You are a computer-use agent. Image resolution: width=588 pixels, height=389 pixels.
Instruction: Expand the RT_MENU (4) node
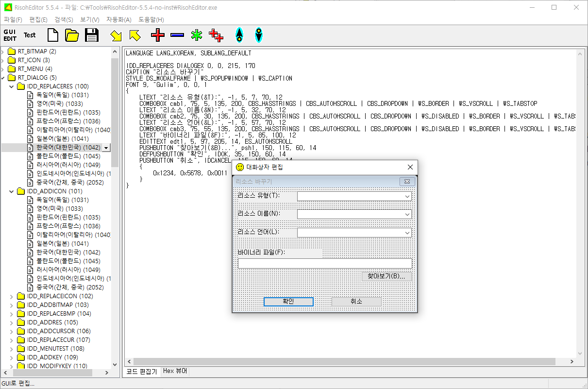click(x=4, y=69)
